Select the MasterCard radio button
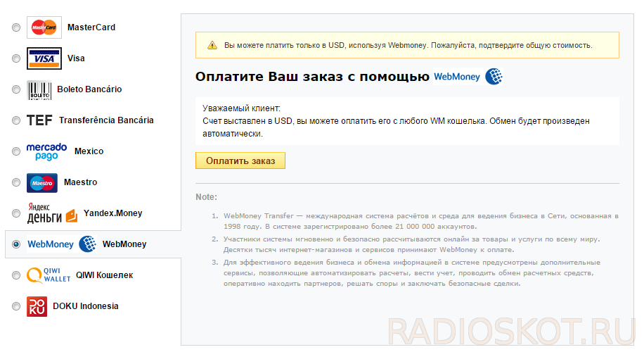 pyautogui.click(x=16, y=27)
